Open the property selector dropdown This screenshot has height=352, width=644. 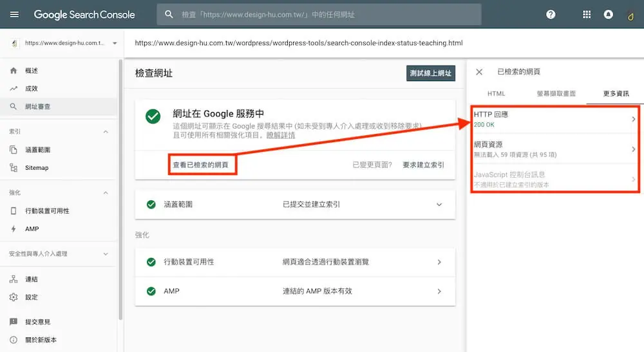coord(115,43)
